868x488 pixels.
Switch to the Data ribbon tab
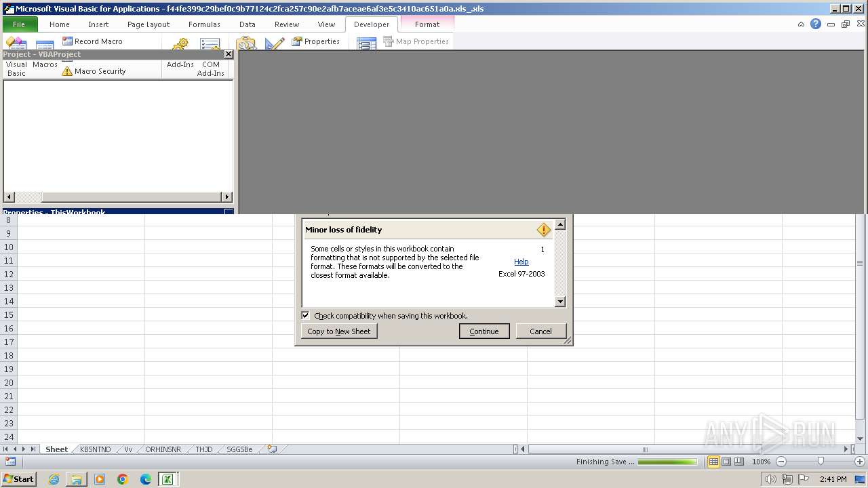(248, 24)
